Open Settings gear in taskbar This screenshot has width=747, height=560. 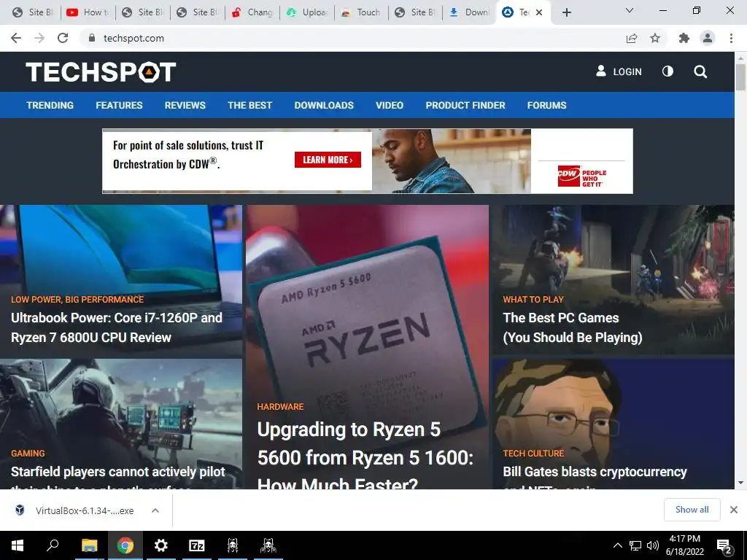click(x=161, y=545)
